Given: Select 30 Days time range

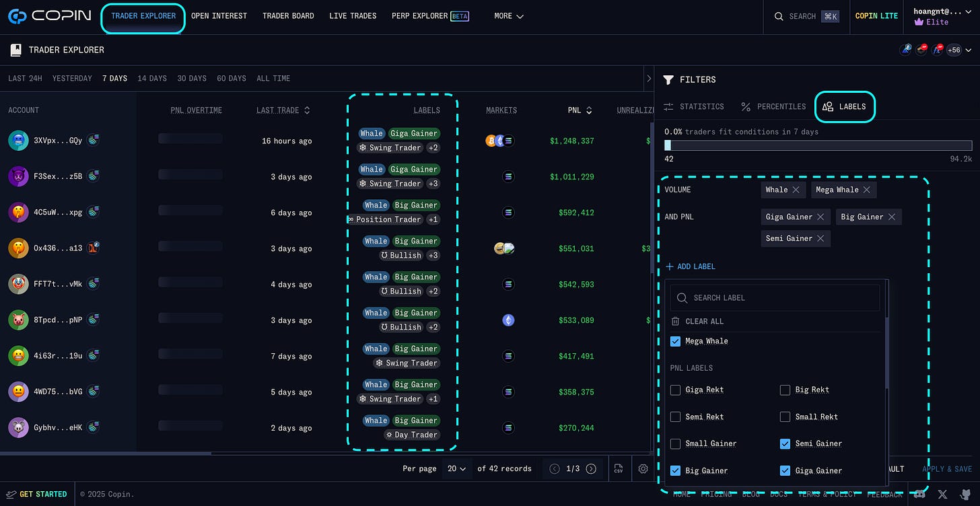Looking at the screenshot, I should point(192,79).
